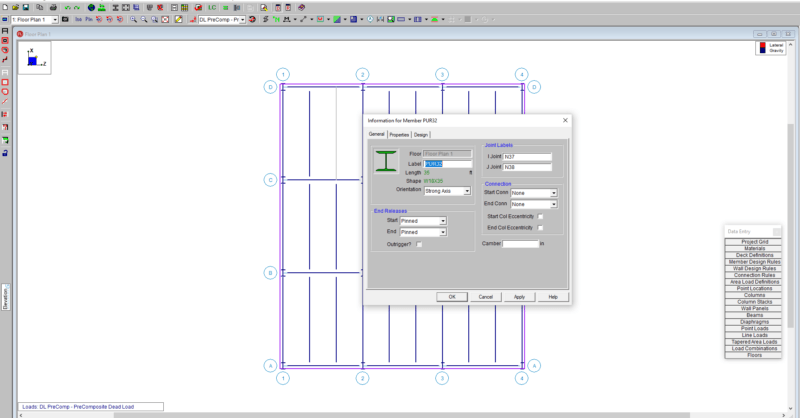Click the Print icon in top toolbar
800x418 pixels.
pos(52,7)
